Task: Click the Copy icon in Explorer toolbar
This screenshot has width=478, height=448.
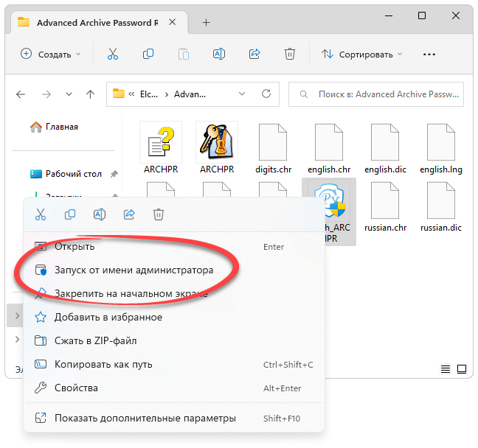Action: coord(148,55)
